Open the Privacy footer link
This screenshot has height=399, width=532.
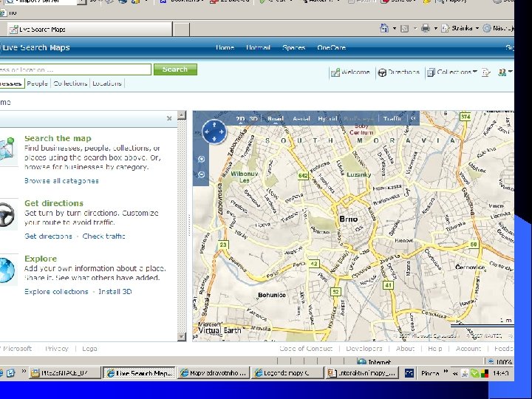[x=57, y=349]
